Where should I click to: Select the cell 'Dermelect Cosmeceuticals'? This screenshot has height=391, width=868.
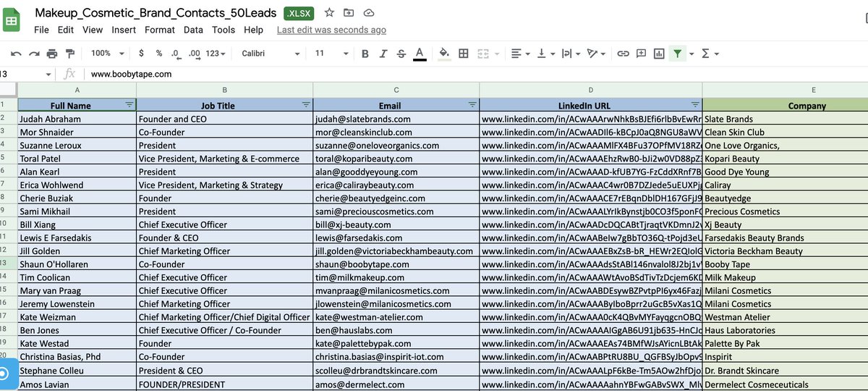coord(785,384)
